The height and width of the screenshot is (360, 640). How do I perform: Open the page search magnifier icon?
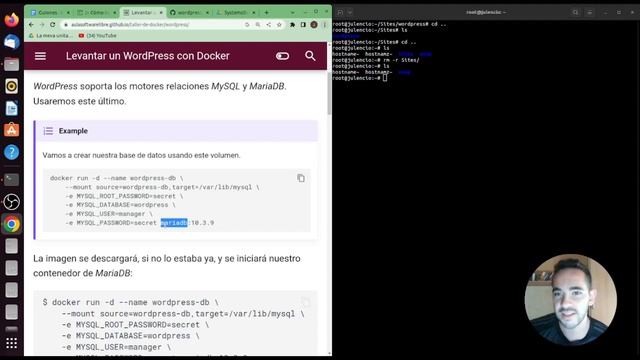(310, 56)
